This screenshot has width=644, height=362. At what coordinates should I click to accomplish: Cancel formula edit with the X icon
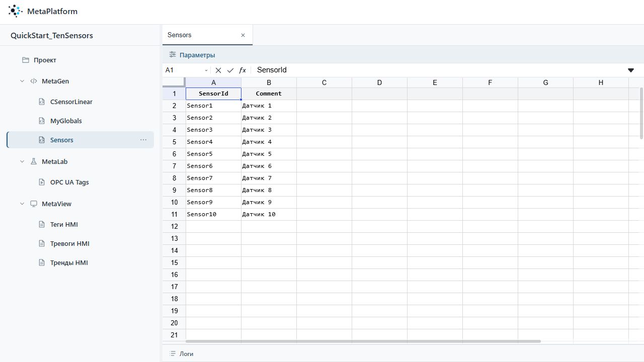coord(218,70)
